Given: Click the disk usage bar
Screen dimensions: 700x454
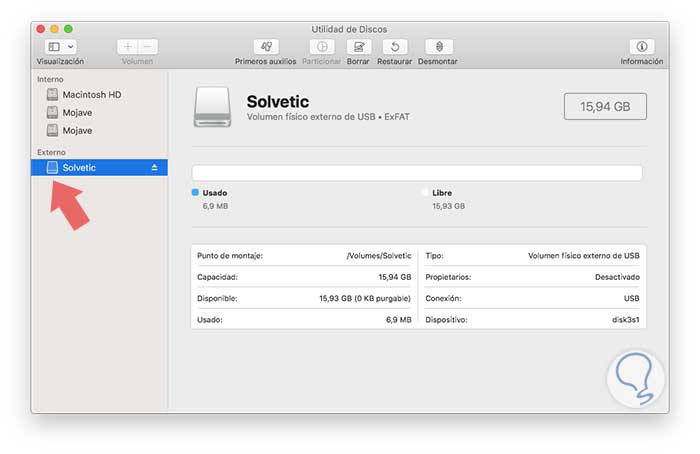Looking at the screenshot, I should tap(417, 173).
